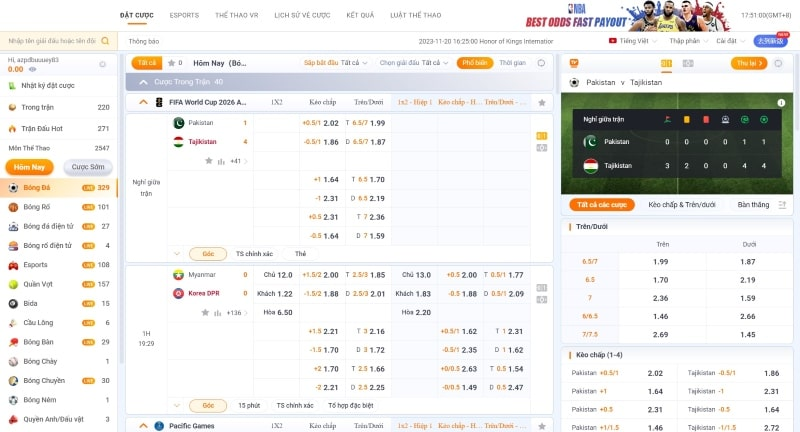Click Thu lại collapse button
Viewport: 800px width, 432px height.
click(749, 63)
